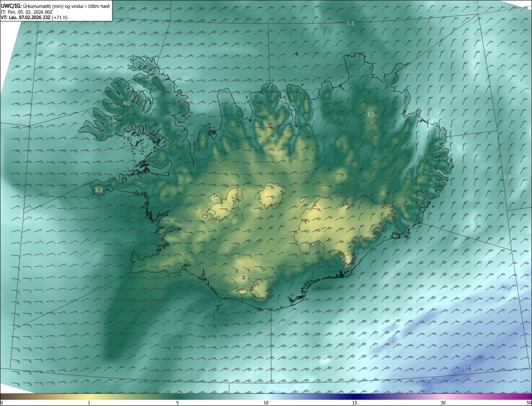This screenshot has width=532, height=406.
Task: Click the "10" tick on the color scale
Action: [266, 403]
